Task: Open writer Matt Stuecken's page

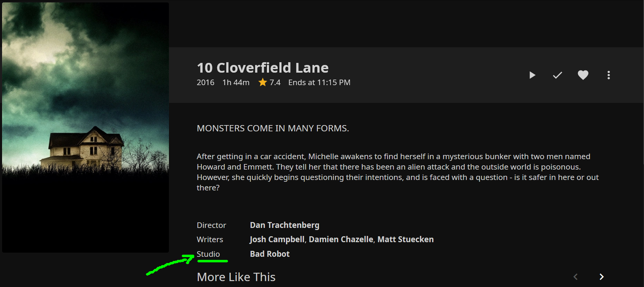Action: coord(405,239)
